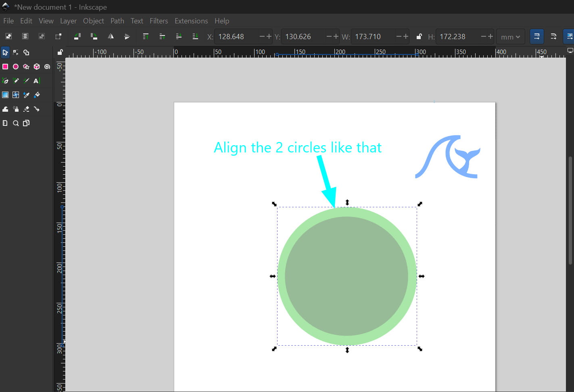The height and width of the screenshot is (392, 574).
Task: Choose the Mesh gradient tool
Action: 16,95
